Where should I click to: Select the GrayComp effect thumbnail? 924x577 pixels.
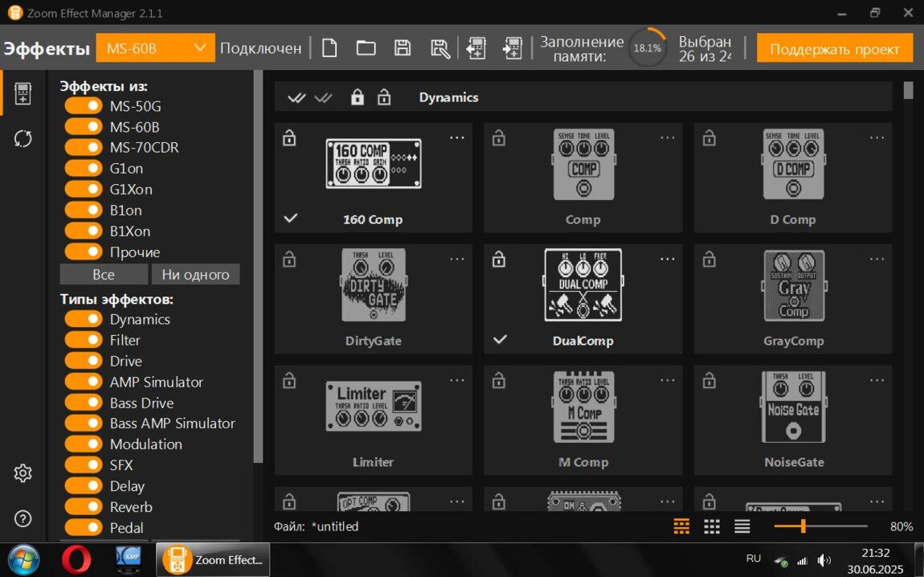[x=794, y=286]
